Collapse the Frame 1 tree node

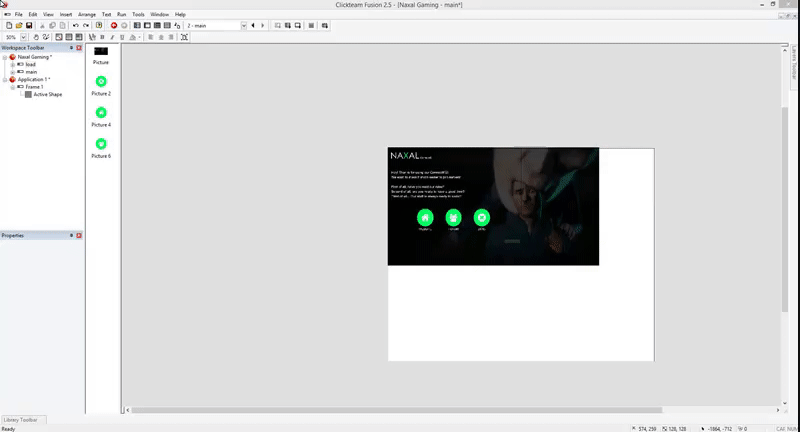pyautogui.click(x=13, y=87)
